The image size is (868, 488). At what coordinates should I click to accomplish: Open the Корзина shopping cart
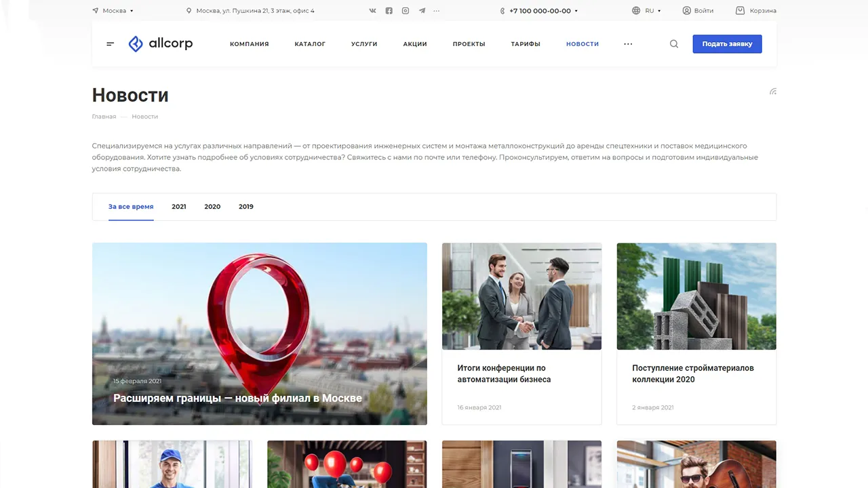pyautogui.click(x=756, y=11)
